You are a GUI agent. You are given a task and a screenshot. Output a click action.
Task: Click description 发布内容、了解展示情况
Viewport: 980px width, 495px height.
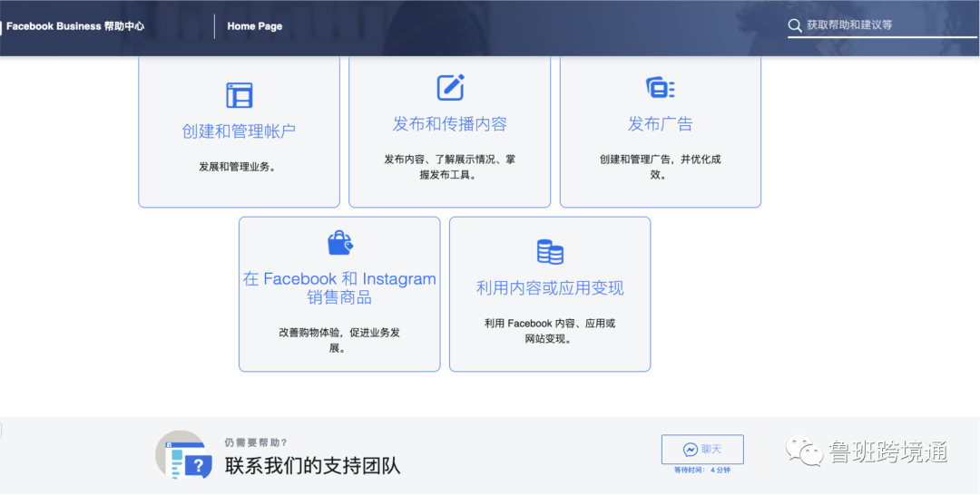pyautogui.click(x=449, y=168)
